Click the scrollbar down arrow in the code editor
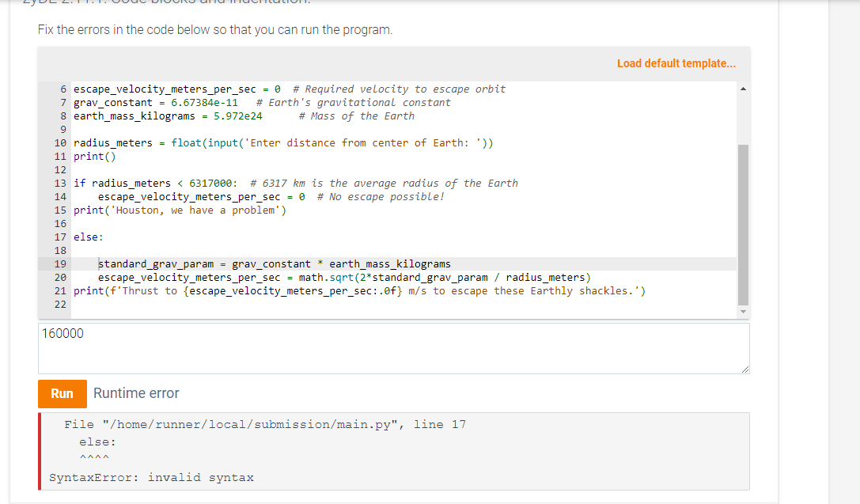 coord(742,310)
